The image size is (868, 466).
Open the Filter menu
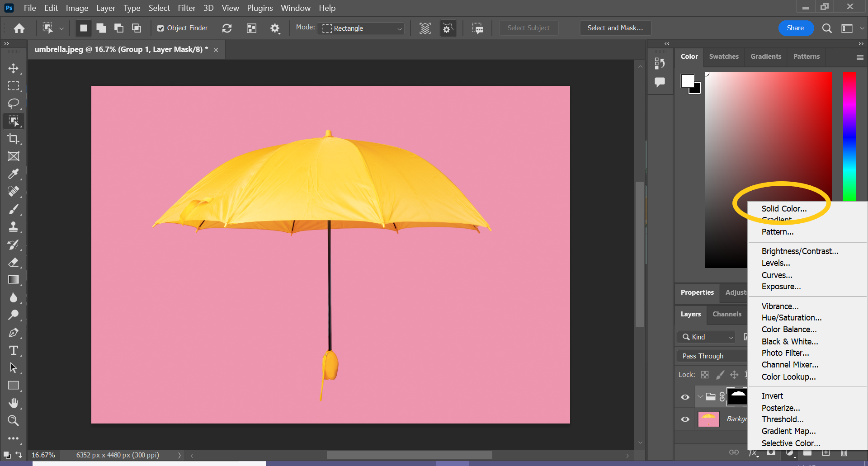(x=187, y=8)
